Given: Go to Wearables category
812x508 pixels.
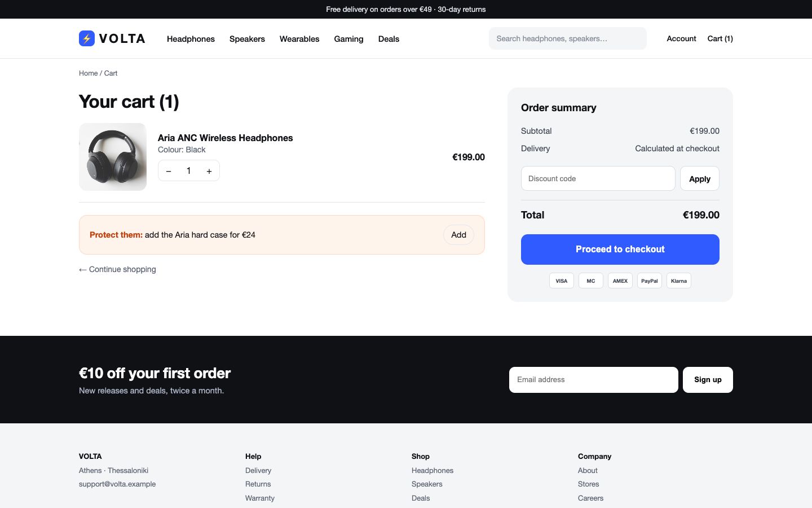Looking at the screenshot, I should (x=299, y=39).
